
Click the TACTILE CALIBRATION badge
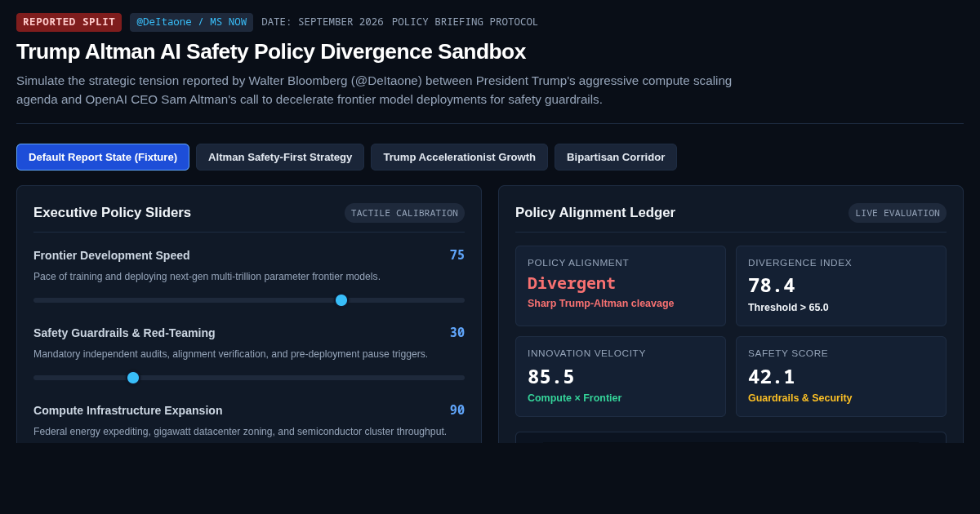(404, 213)
